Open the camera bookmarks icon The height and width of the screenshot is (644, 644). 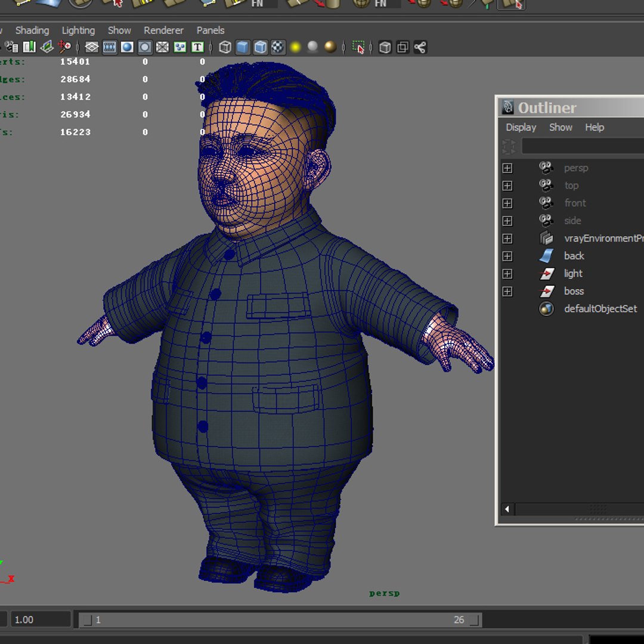tap(29, 47)
